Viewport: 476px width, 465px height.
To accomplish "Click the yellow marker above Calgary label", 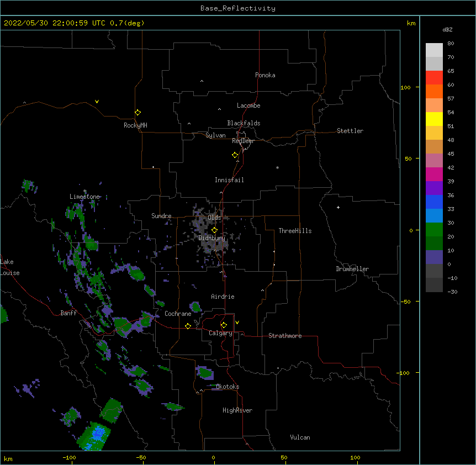I will pyautogui.click(x=224, y=325).
